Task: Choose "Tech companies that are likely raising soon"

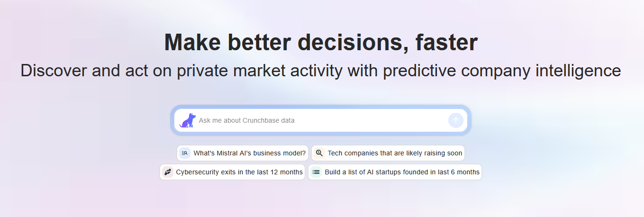Action: click(x=394, y=153)
